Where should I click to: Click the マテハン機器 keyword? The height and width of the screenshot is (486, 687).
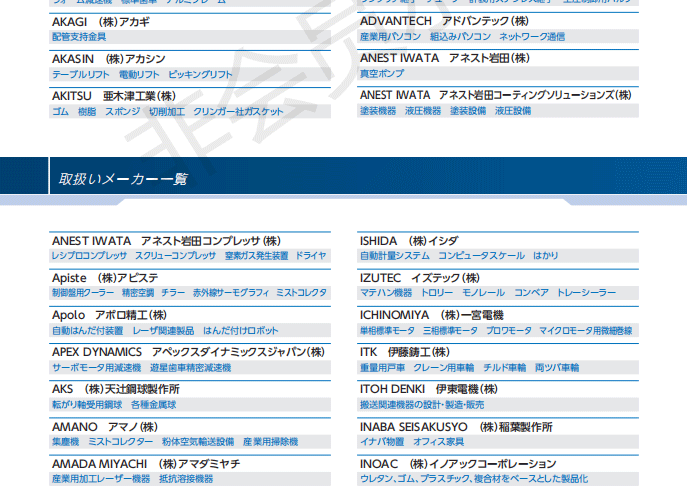[x=386, y=292]
